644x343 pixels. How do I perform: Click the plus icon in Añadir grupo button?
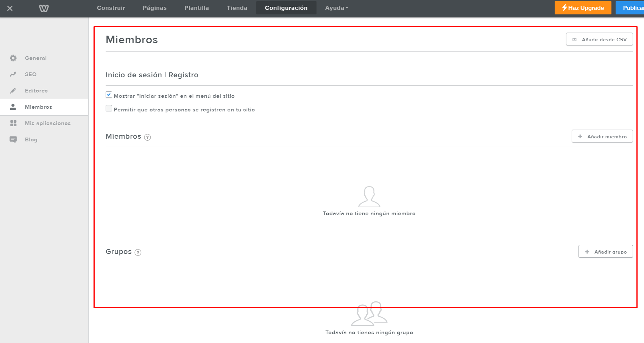(x=587, y=252)
